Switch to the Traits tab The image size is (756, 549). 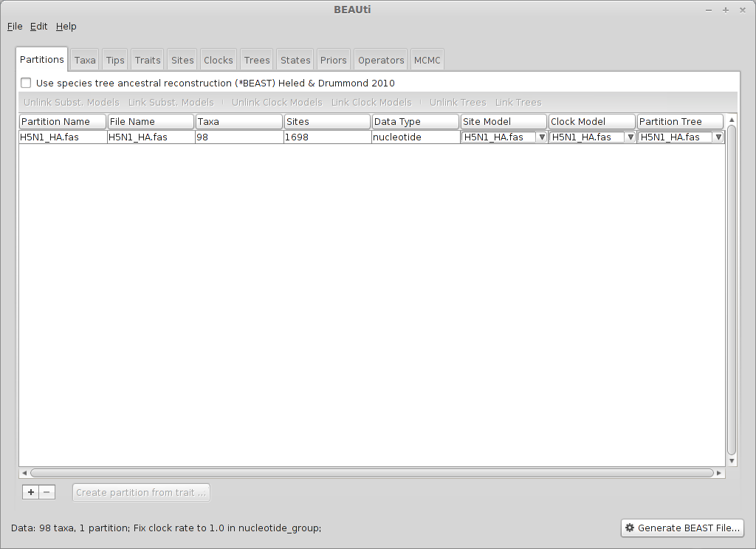tap(148, 61)
